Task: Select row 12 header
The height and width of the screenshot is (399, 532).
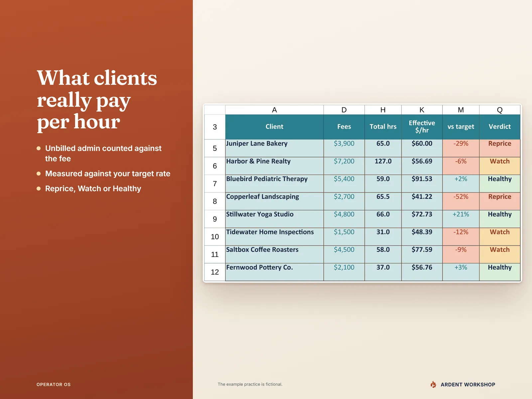Action: click(x=215, y=272)
